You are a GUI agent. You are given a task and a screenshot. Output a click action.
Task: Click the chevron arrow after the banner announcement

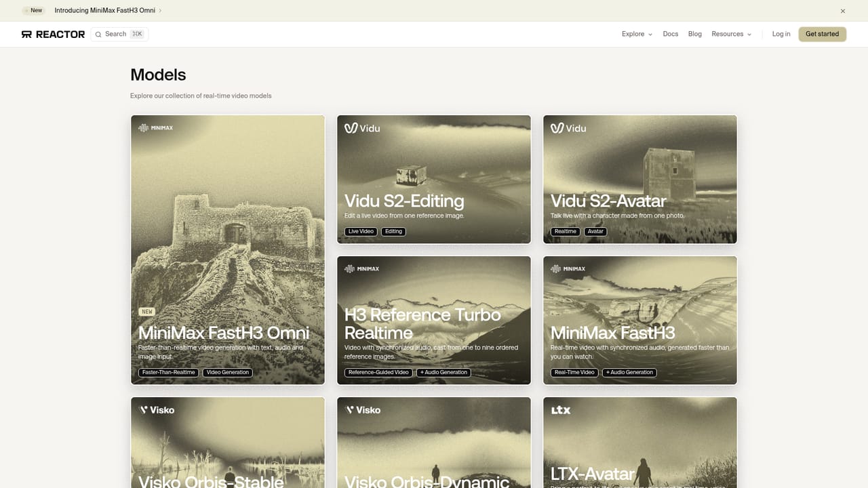point(160,11)
